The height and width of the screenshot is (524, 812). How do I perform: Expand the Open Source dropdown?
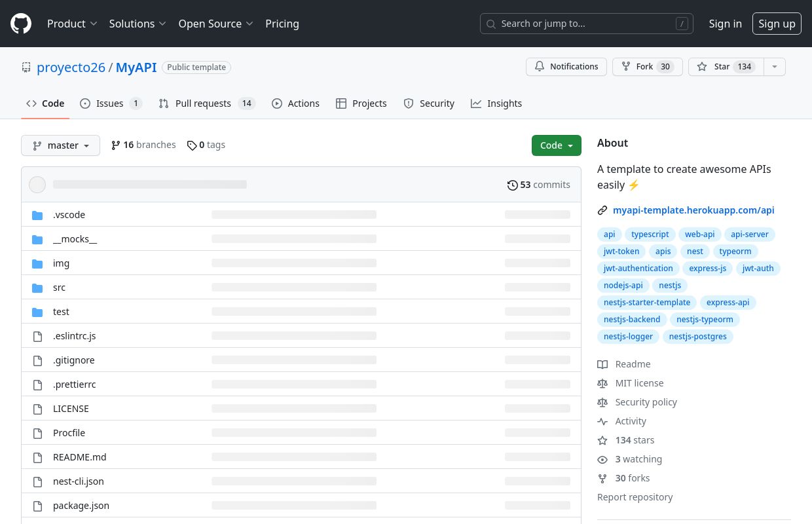tap(215, 24)
